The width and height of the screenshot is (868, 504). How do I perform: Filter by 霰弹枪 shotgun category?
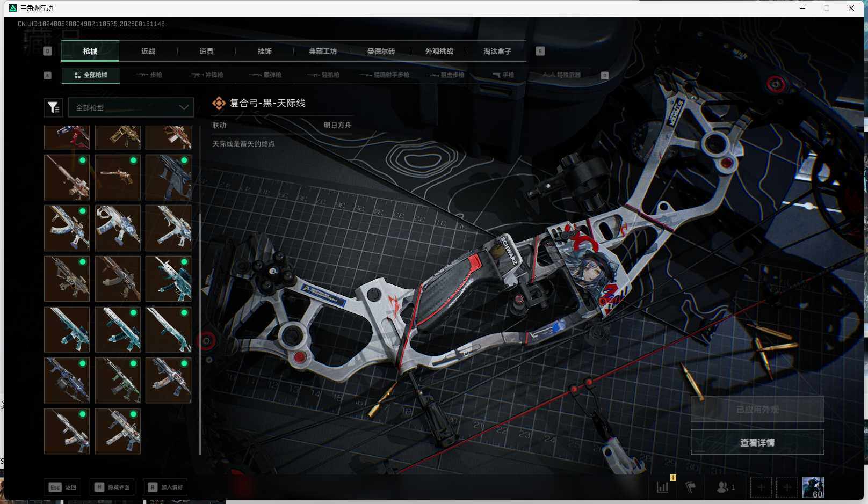(266, 75)
